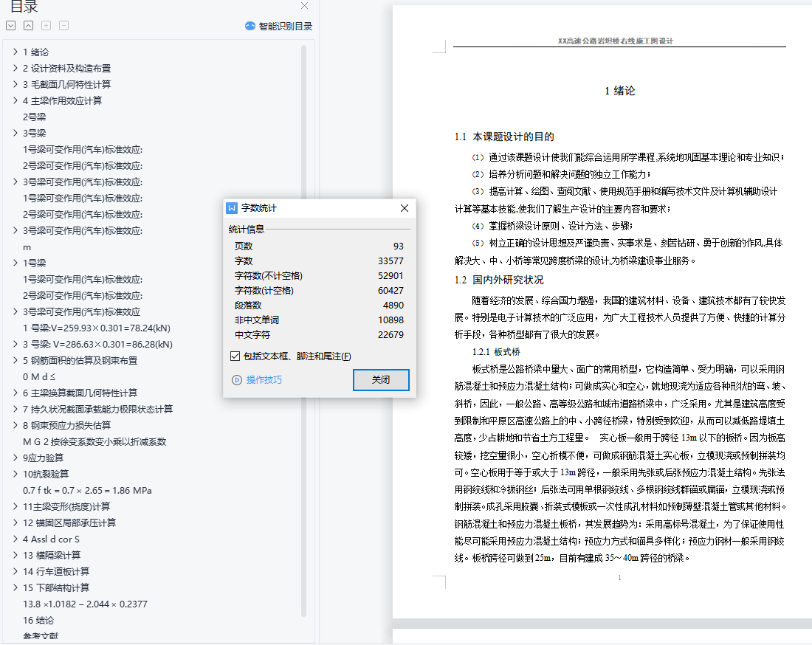The height and width of the screenshot is (645, 812).
Task: Jump to 14 行车道板计算 heading
Action: [x=56, y=571]
